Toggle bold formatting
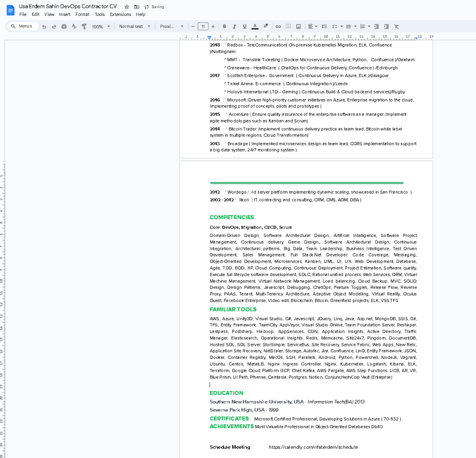Viewport: 476px width, 458px height. 224,27
